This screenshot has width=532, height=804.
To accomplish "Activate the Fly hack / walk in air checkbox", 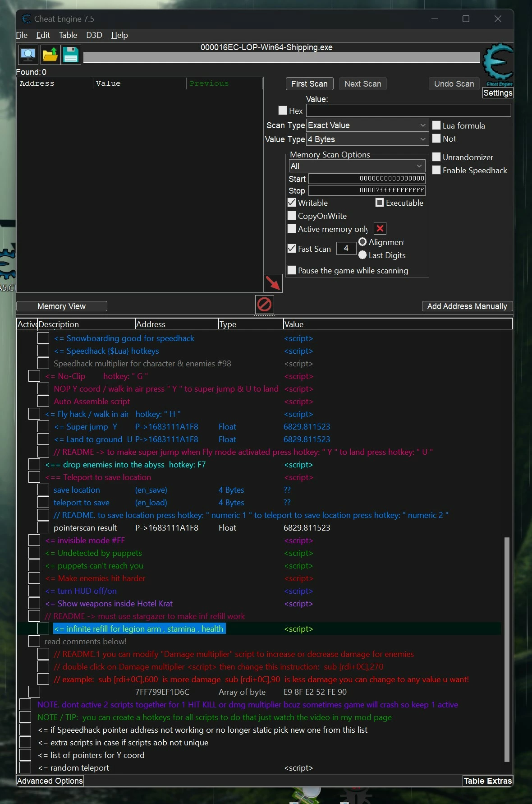I will pos(34,414).
